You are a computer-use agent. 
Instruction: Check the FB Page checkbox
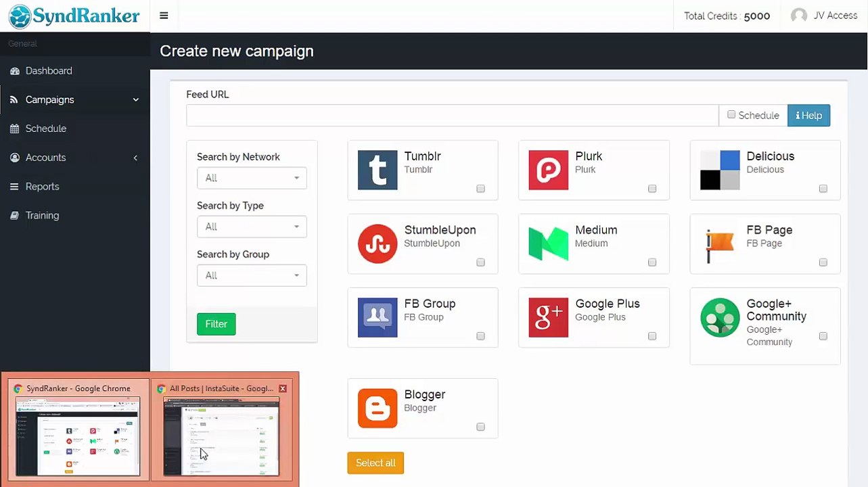click(823, 262)
